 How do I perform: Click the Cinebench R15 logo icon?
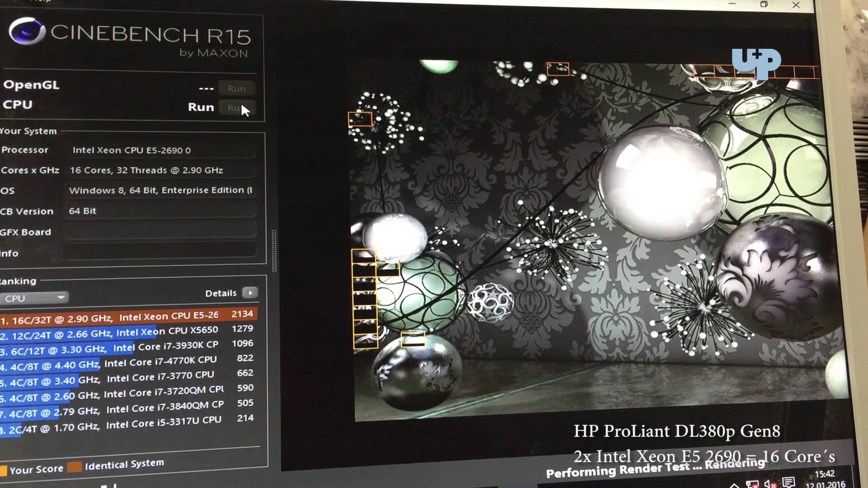[27, 32]
